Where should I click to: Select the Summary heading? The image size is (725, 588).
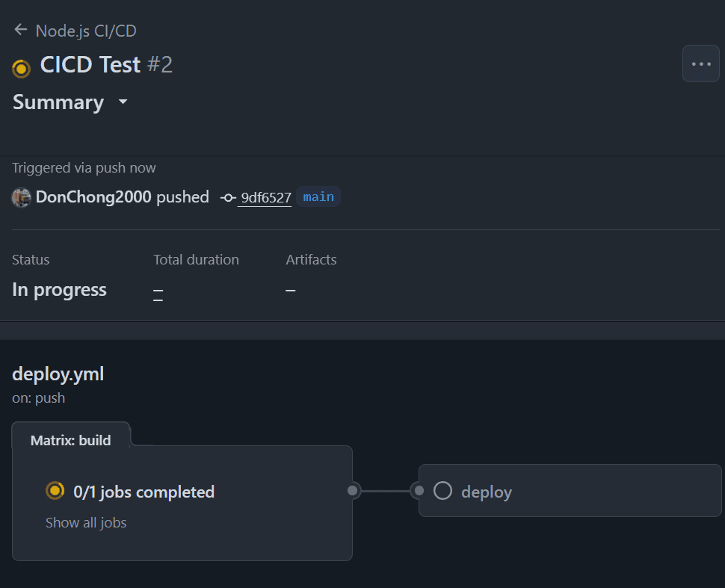click(58, 102)
